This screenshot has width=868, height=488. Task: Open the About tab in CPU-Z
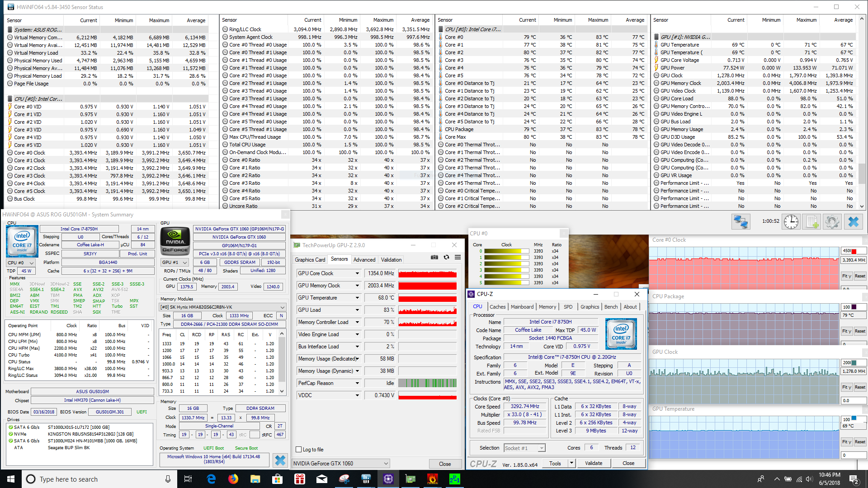tap(630, 307)
